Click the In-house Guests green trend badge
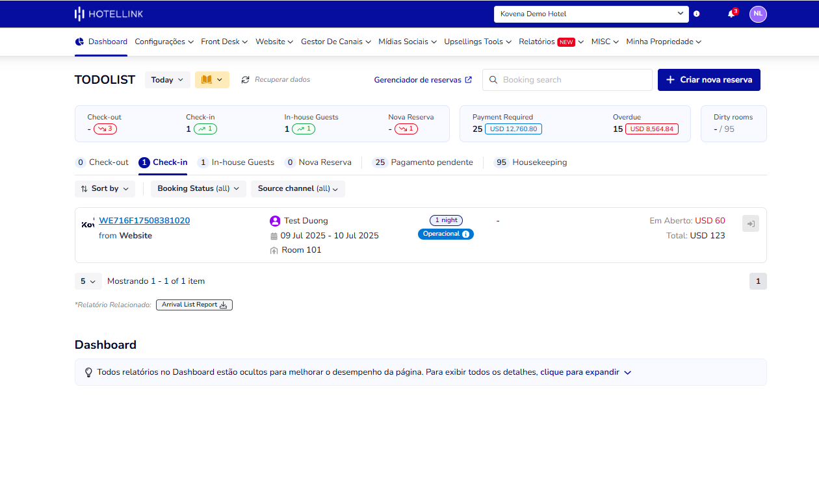This screenshot has height=504, width=819. [304, 129]
